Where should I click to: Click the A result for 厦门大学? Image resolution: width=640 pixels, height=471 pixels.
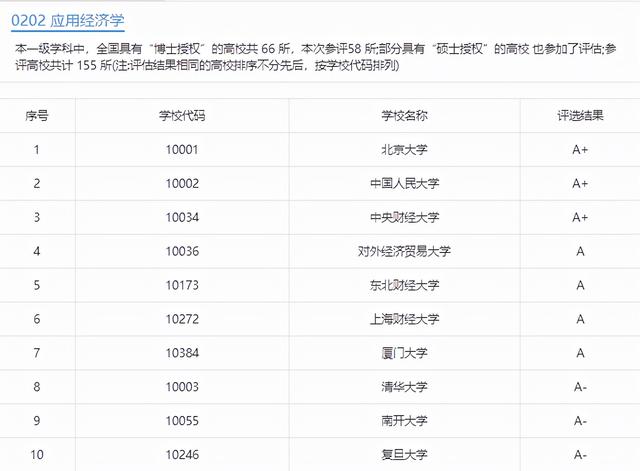click(x=580, y=353)
